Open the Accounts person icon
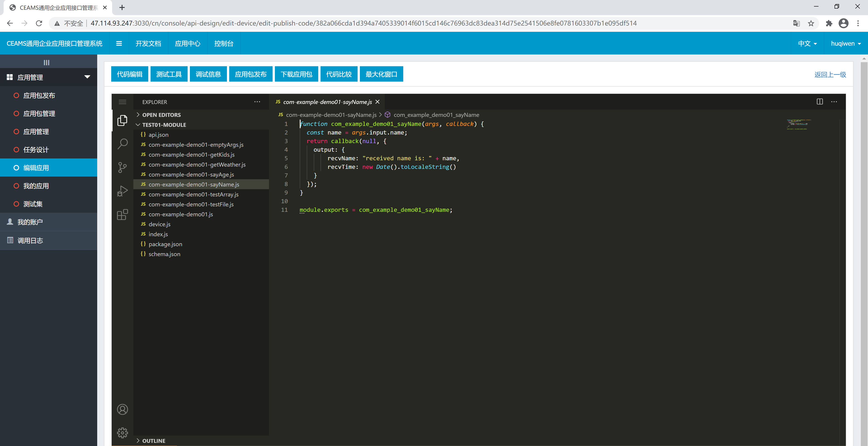This screenshot has height=446, width=868. click(x=122, y=409)
